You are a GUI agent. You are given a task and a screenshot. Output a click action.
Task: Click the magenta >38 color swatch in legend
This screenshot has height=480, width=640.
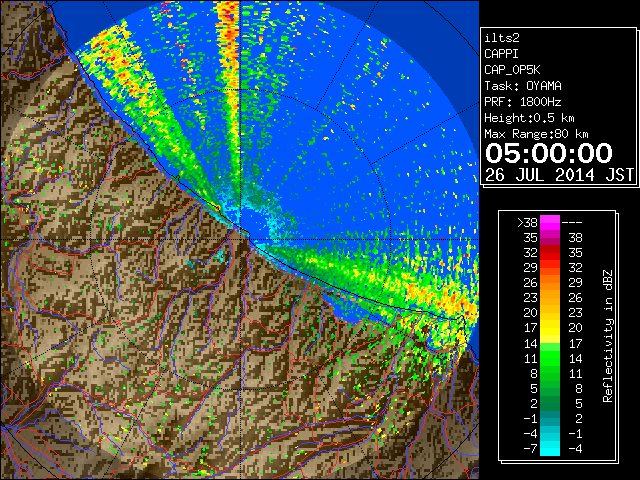550,222
